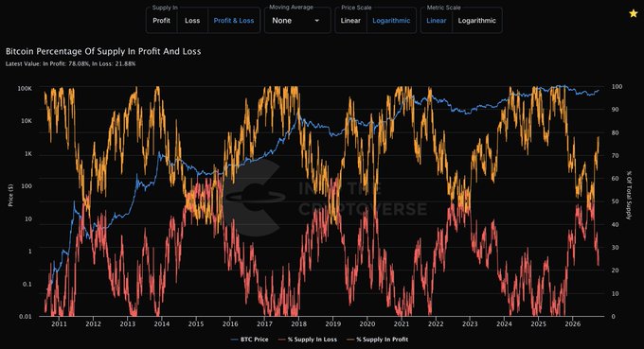Click the 2011 x-axis label
The image size is (644, 349).
pos(59,324)
